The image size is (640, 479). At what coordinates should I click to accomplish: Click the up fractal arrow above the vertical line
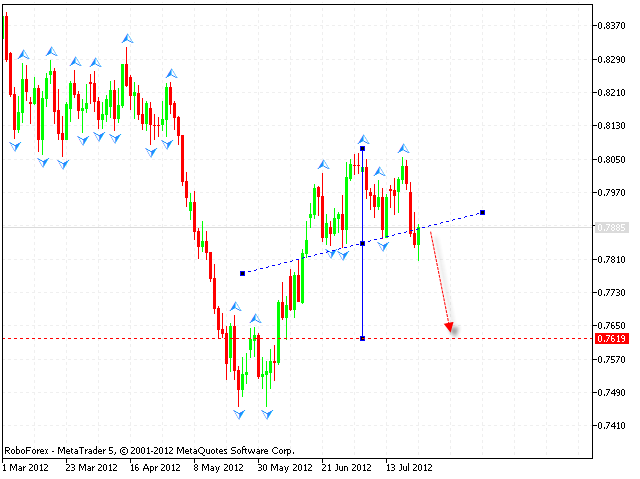pyautogui.click(x=363, y=140)
